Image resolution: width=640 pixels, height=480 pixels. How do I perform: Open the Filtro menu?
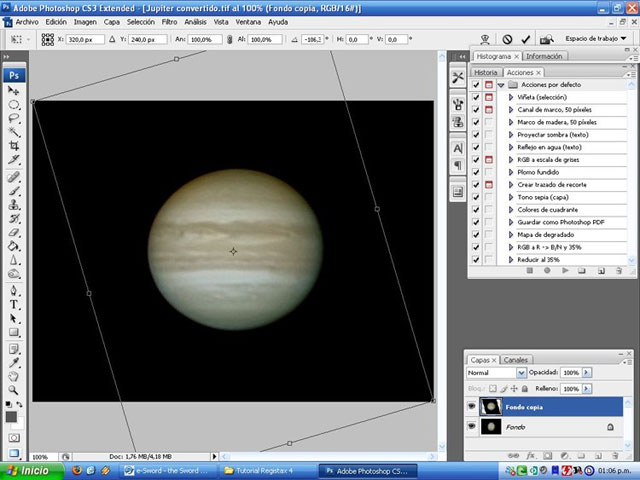point(169,22)
